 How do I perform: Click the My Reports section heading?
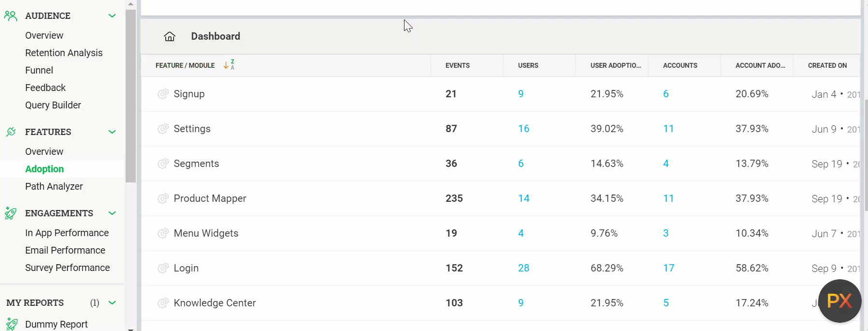[x=35, y=303]
